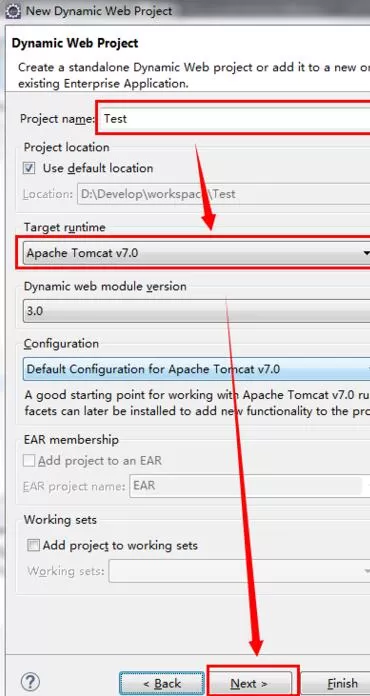Image resolution: width=370 pixels, height=696 pixels.
Task: Enable Add project to an EAR
Action: 29,461
